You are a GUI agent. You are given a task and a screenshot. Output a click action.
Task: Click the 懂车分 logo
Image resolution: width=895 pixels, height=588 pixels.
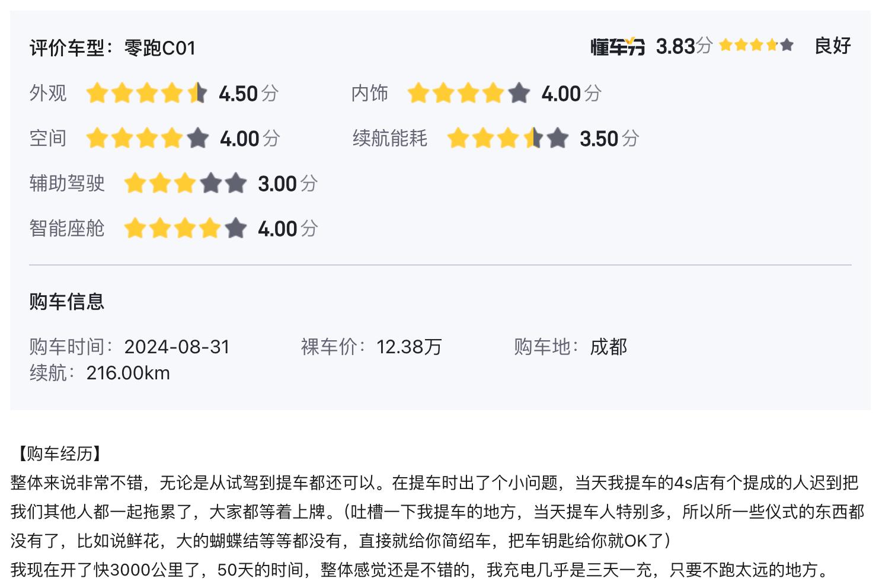point(617,46)
